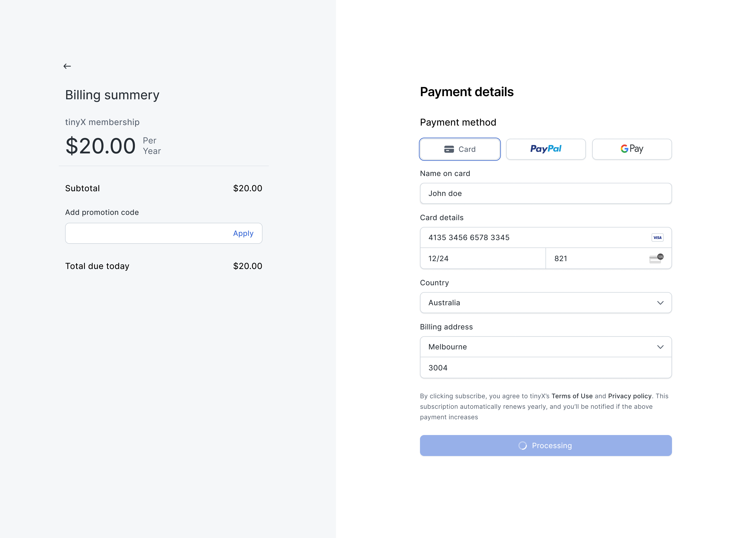This screenshot has width=756, height=538.
Task: Open the Country dropdown showing Australia
Action: [x=545, y=302]
